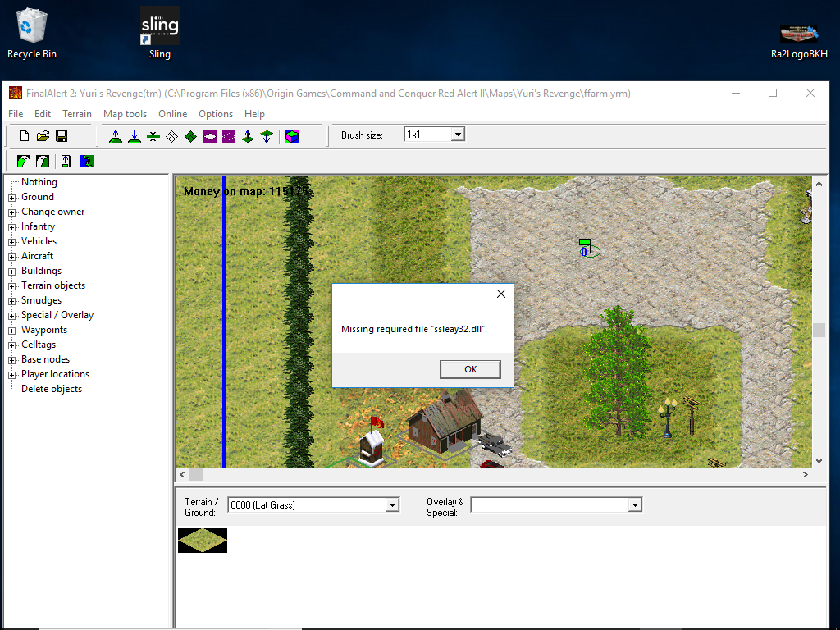Viewport: 840px width, 630px height.
Task: Select the Raise ground tool icon
Action: 115,137
